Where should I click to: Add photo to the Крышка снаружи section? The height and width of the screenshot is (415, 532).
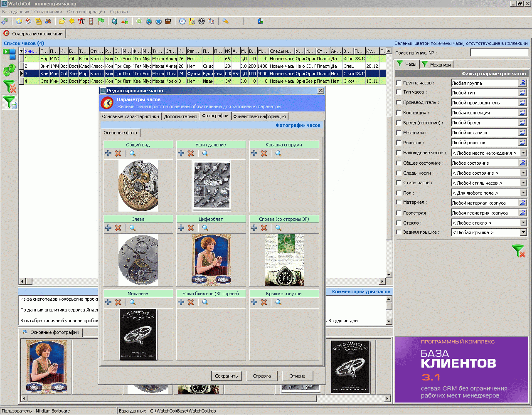pyautogui.click(x=254, y=153)
